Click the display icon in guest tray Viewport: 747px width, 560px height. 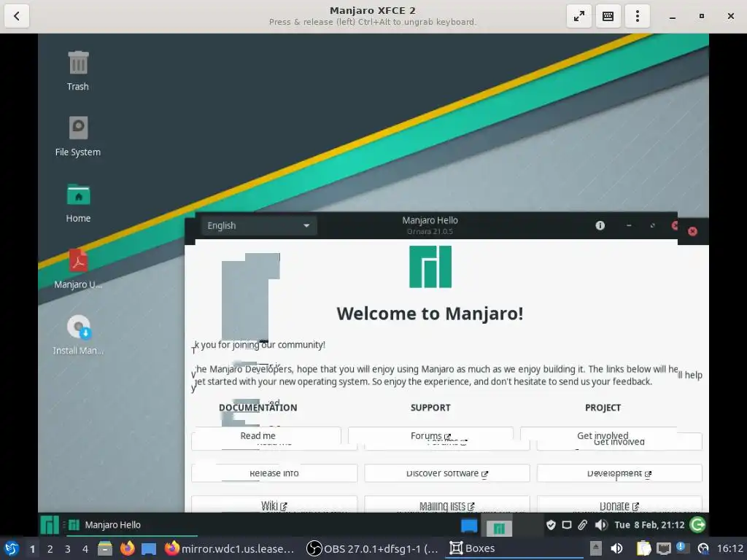[566, 525]
